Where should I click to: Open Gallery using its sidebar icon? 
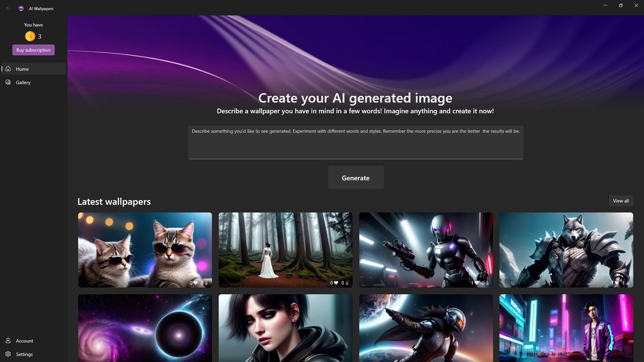coord(8,82)
